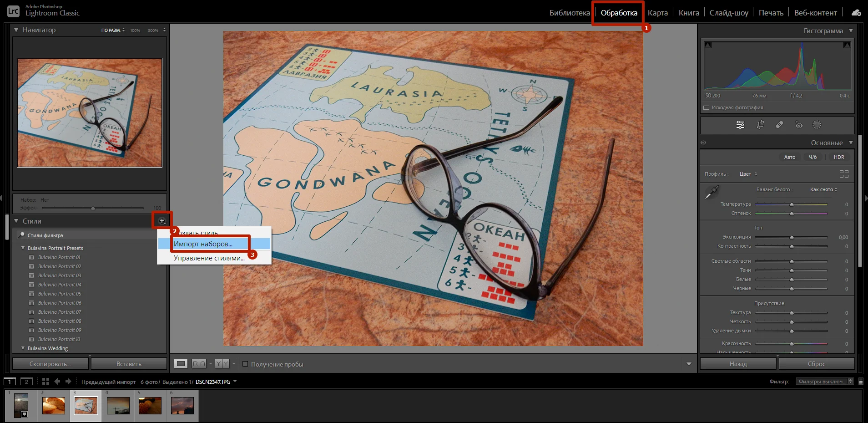Switch to grid view in filmstrip bar

tap(45, 382)
